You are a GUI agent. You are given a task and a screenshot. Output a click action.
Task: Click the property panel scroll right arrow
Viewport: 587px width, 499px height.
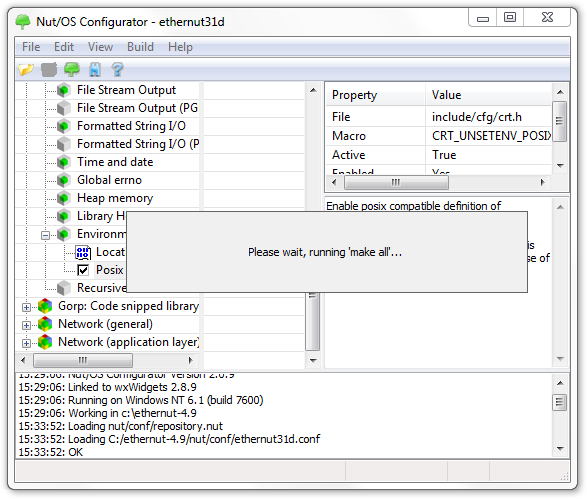pyautogui.click(x=542, y=183)
